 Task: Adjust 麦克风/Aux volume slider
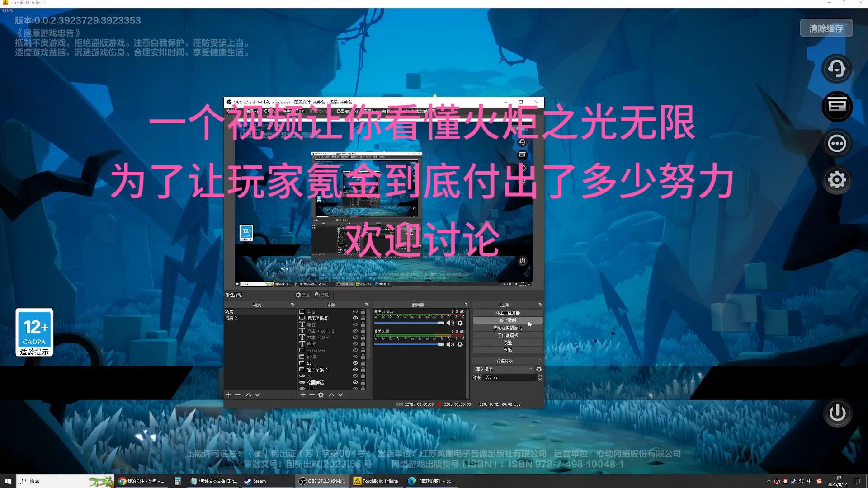409,323
